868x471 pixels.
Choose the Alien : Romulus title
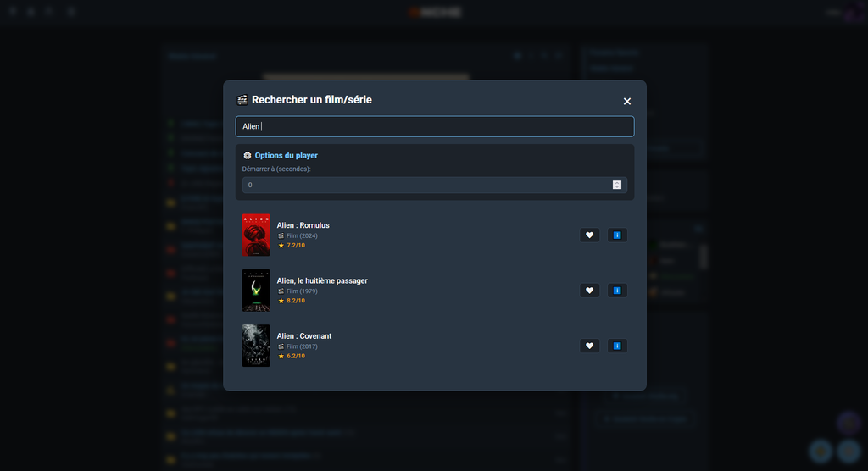pyautogui.click(x=303, y=225)
